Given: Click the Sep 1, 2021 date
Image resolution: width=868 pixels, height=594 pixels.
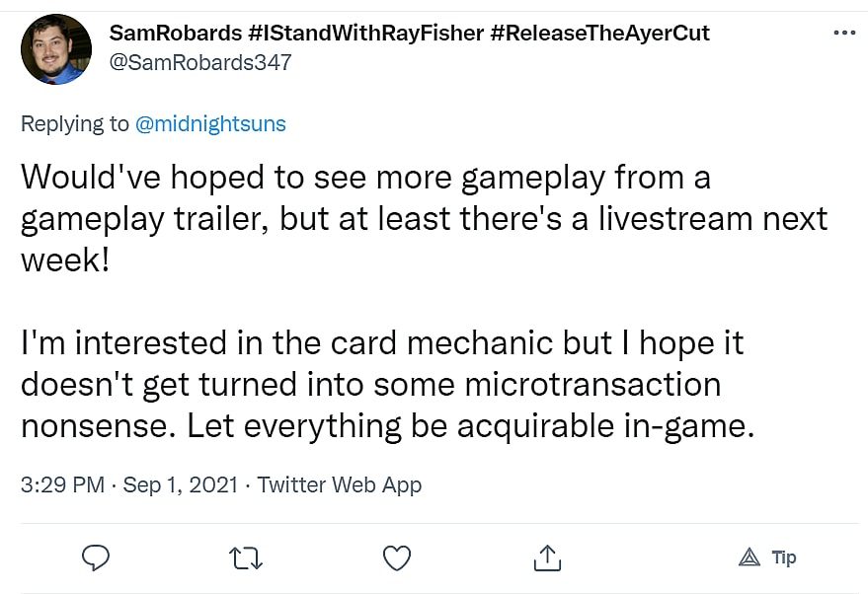Looking at the screenshot, I should [180, 484].
